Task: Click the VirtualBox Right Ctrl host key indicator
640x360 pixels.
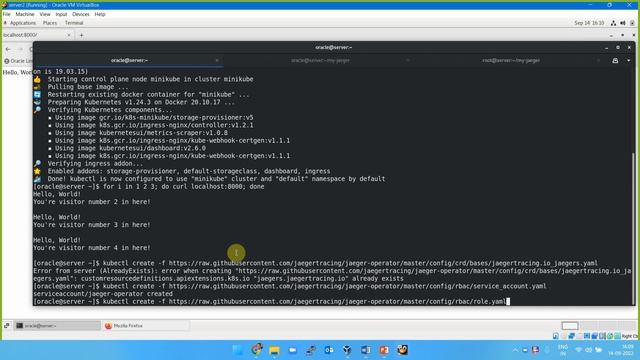Action: pyautogui.click(x=630, y=336)
